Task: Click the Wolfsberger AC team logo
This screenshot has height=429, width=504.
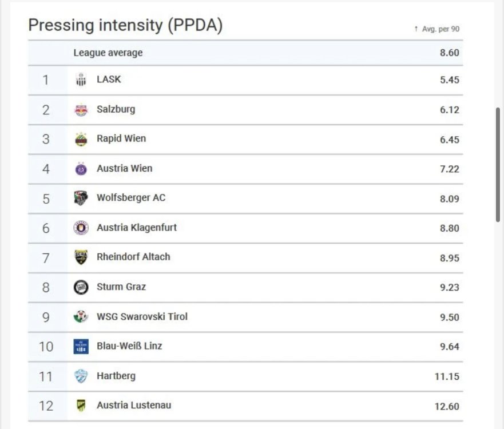Action: click(81, 198)
